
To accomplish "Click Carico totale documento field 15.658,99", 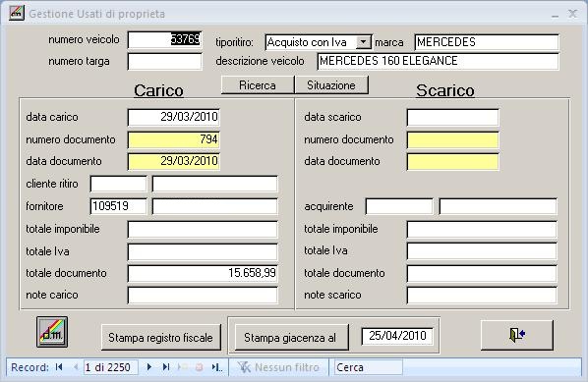I will pyautogui.click(x=203, y=273).
